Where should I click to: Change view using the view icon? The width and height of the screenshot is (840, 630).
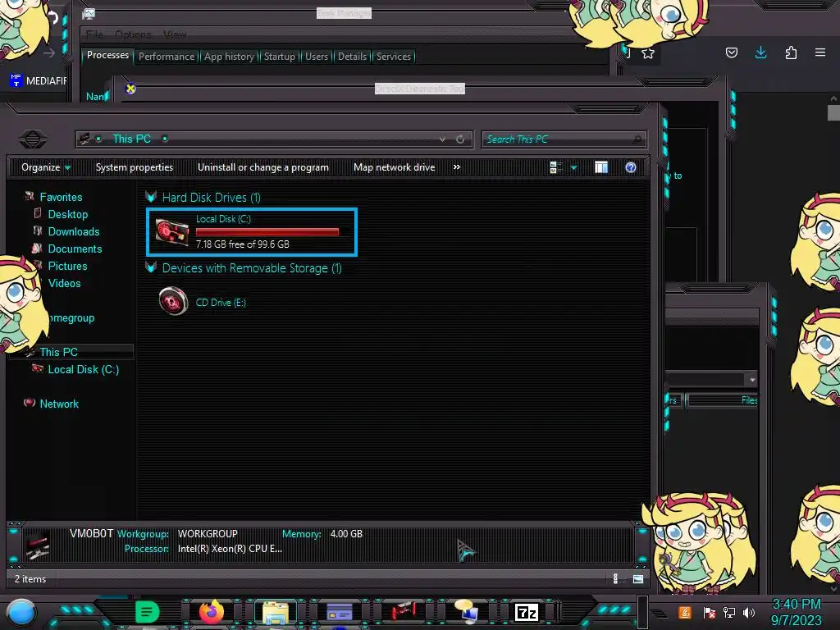tap(555, 167)
